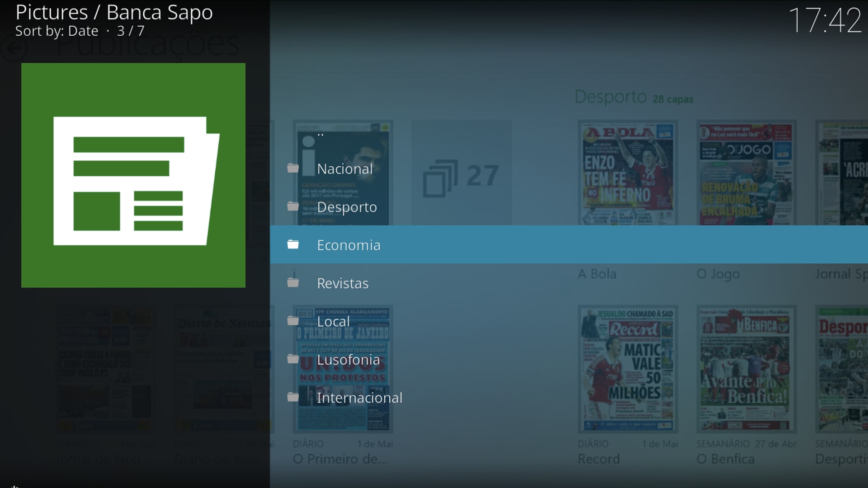Click the folder icon next to Lusofonia
Screen dimensions: 868x488
pyautogui.click(x=293, y=359)
